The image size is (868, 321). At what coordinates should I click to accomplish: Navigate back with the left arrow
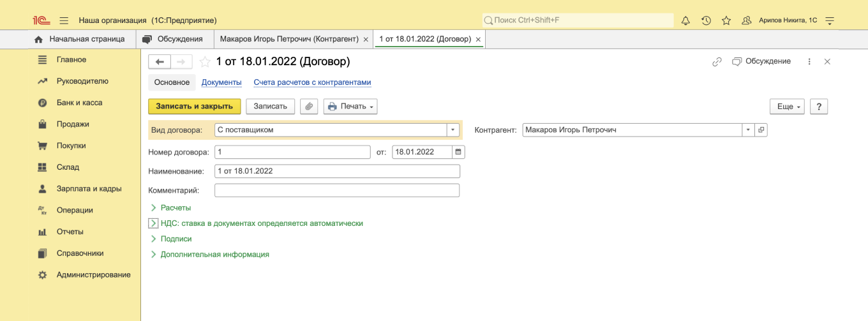click(x=160, y=62)
